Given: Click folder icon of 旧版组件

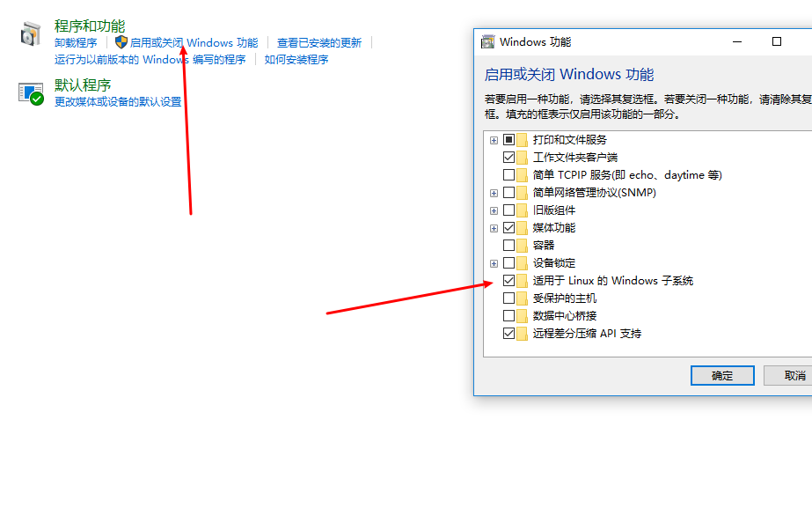Looking at the screenshot, I should point(522,210).
